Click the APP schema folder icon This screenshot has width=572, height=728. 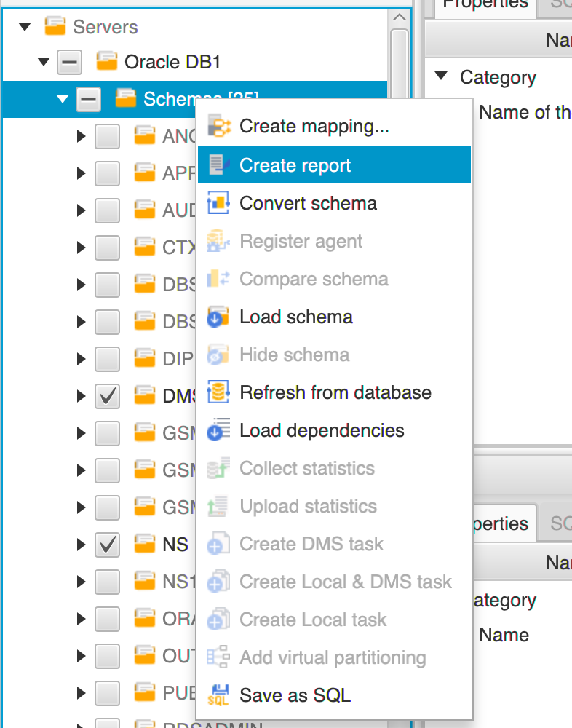(144, 173)
